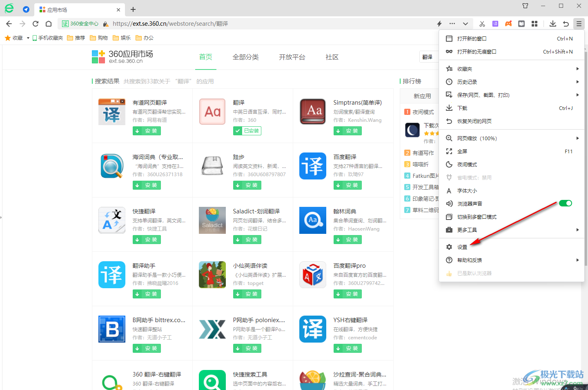Enable 夜间模式 from the menu
588x390 pixels.
[512, 164]
